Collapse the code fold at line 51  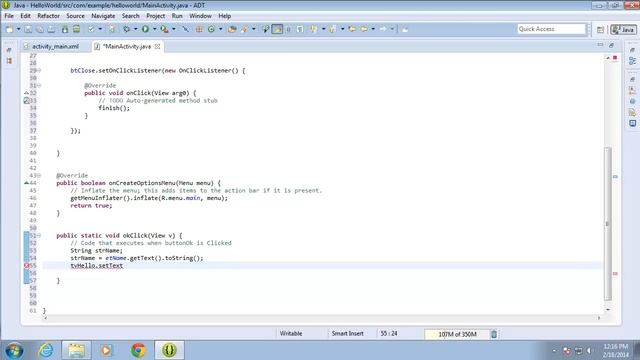click(39, 236)
